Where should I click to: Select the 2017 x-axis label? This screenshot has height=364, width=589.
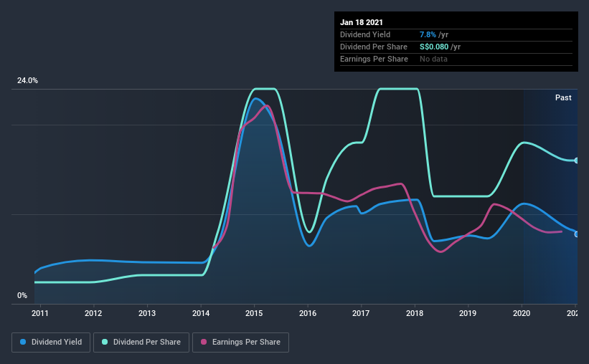click(x=361, y=313)
